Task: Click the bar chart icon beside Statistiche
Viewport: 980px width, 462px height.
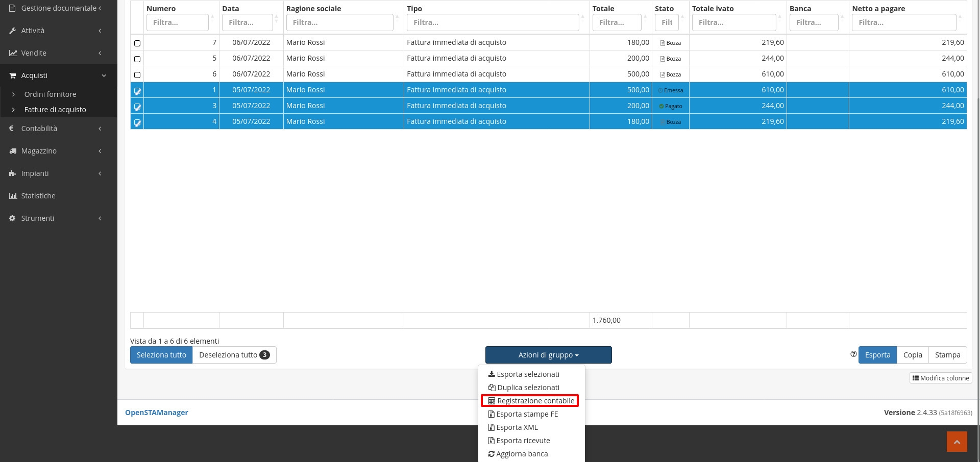Action: [13, 196]
